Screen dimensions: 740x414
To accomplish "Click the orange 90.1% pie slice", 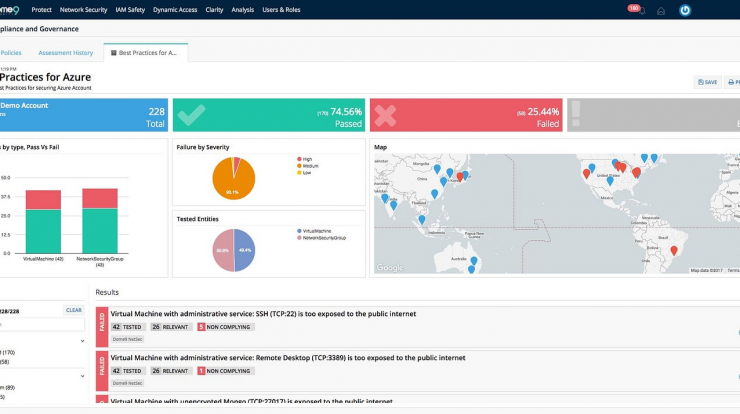I will tap(232, 182).
